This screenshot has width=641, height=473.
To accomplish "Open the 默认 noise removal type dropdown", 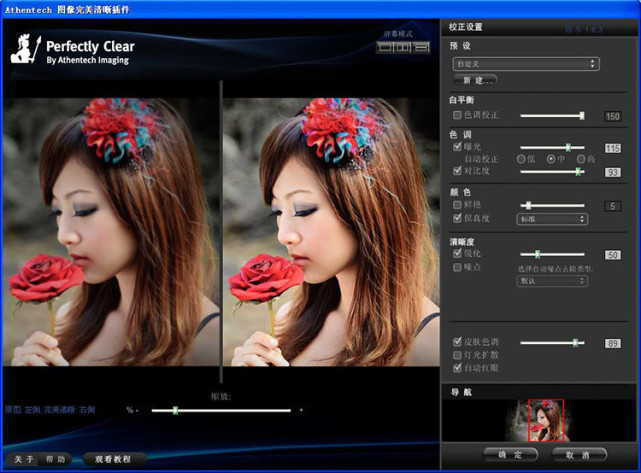I will (x=552, y=281).
